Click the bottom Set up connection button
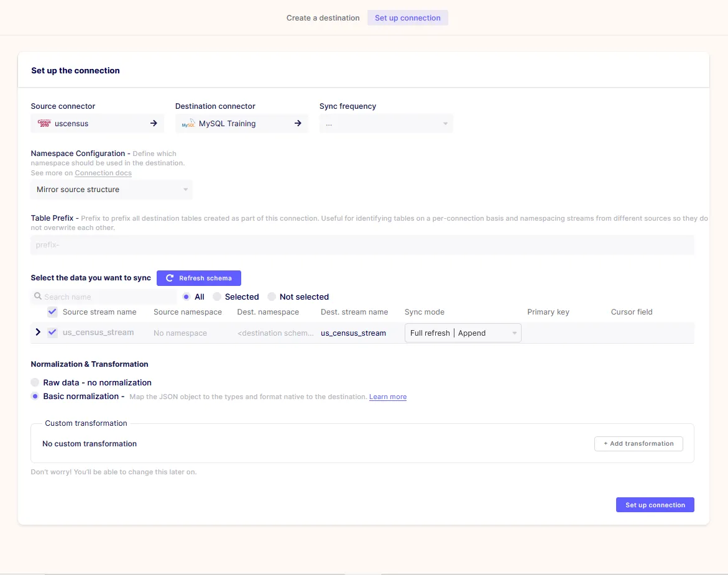Screen dimensions: 728x575 [x=655, y=505]
